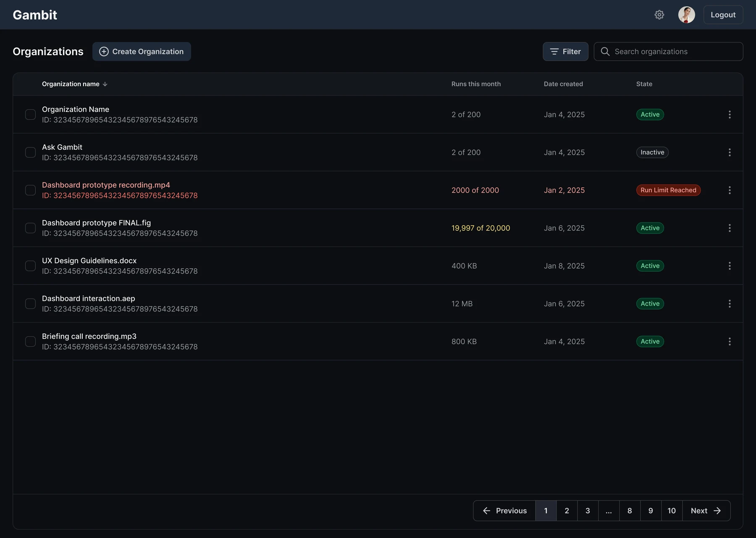Open kebab menu for Dashboard interaction.aep

[730, 303]
